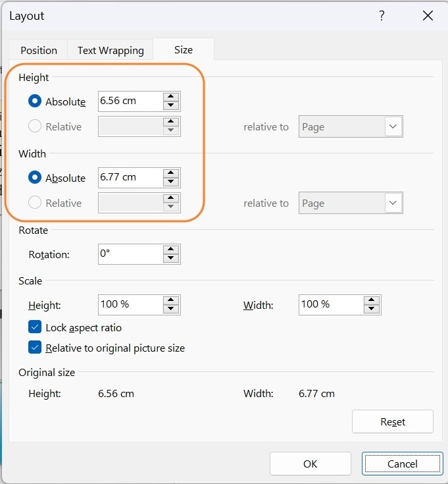Toggle Lock aspect ratio checkbox

(x=36, y=327)
